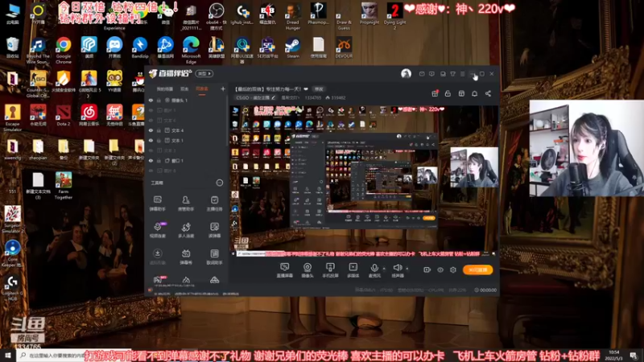Switch to the first scene tab
This screenshot has width=644, height=362.
[x=164, y=88]
